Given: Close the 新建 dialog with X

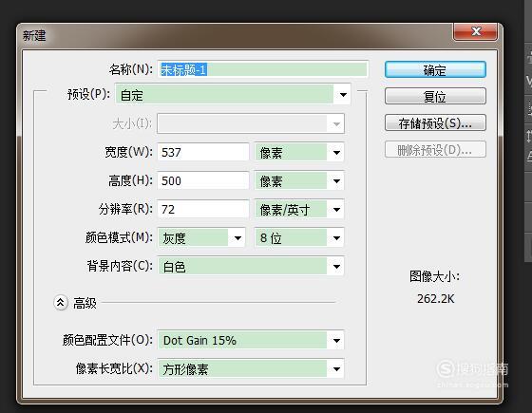Looking at the screenshot, I should (x=476, y=32).
